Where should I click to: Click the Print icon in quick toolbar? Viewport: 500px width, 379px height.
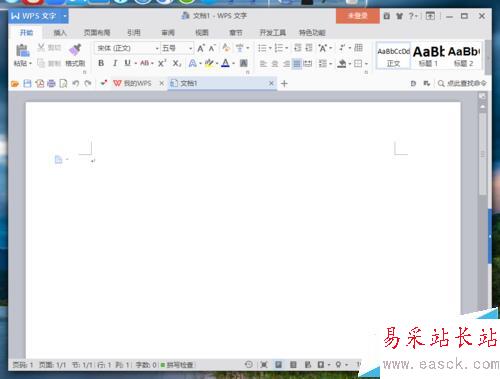[x=51, y=83]
